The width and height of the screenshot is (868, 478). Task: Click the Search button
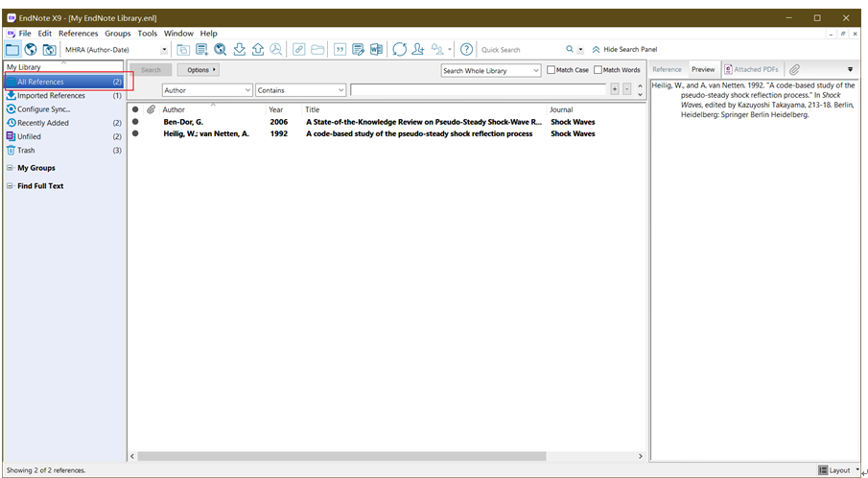point(151,70)
